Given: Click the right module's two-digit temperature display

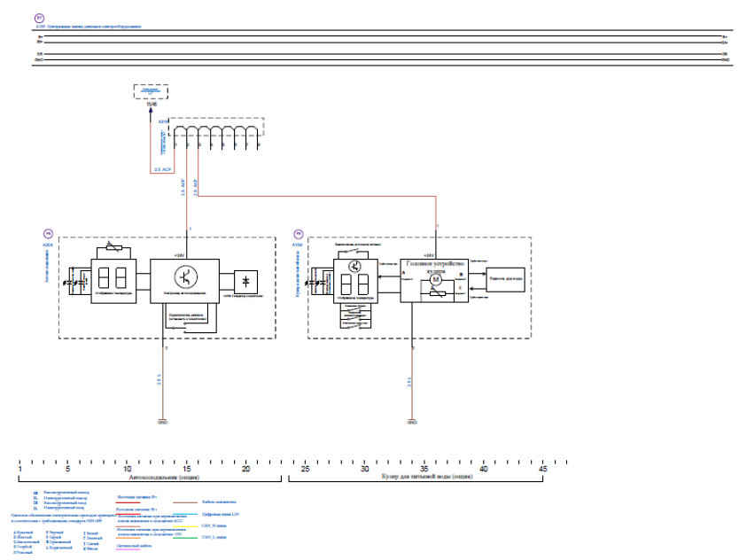Looking at the screenshot, I should tap(354, 285).
